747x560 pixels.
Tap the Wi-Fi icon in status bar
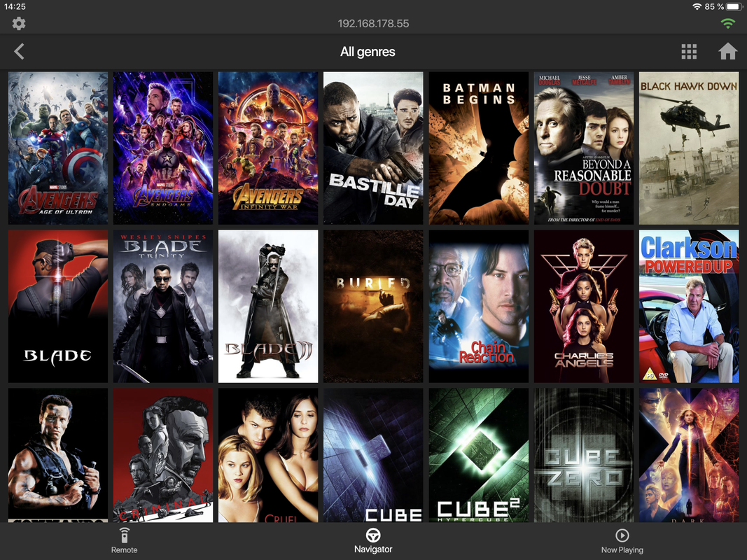[x=697, y=7]
